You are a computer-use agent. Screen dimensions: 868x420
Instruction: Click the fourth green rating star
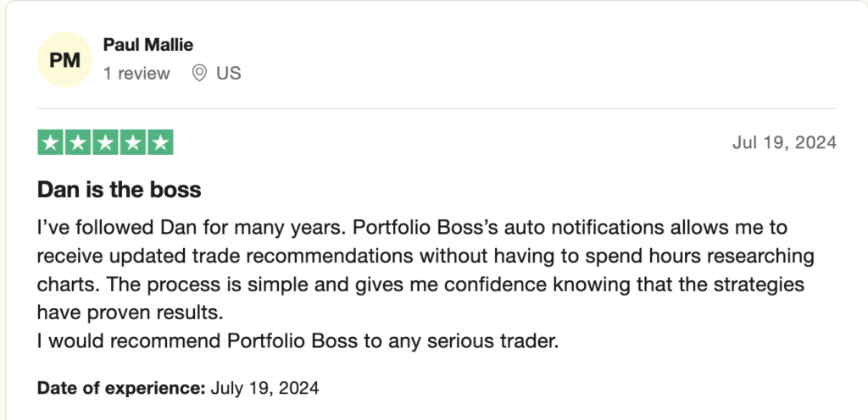point(133,142)
